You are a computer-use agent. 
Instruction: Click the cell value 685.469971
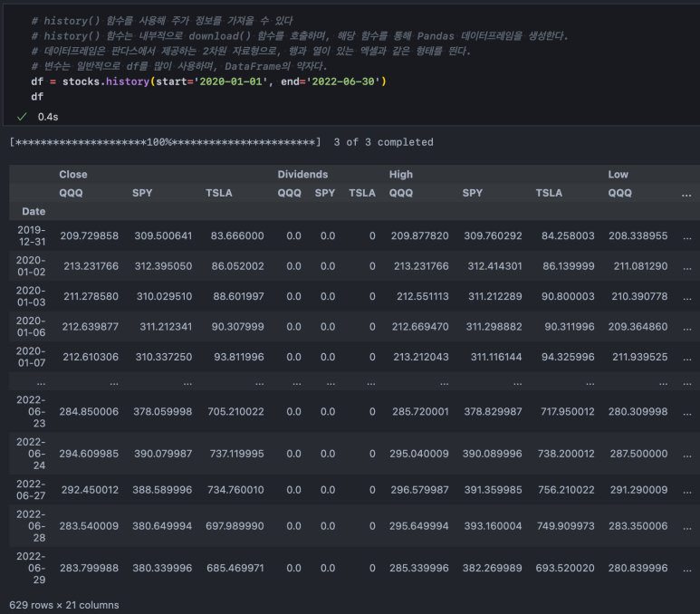235,568
